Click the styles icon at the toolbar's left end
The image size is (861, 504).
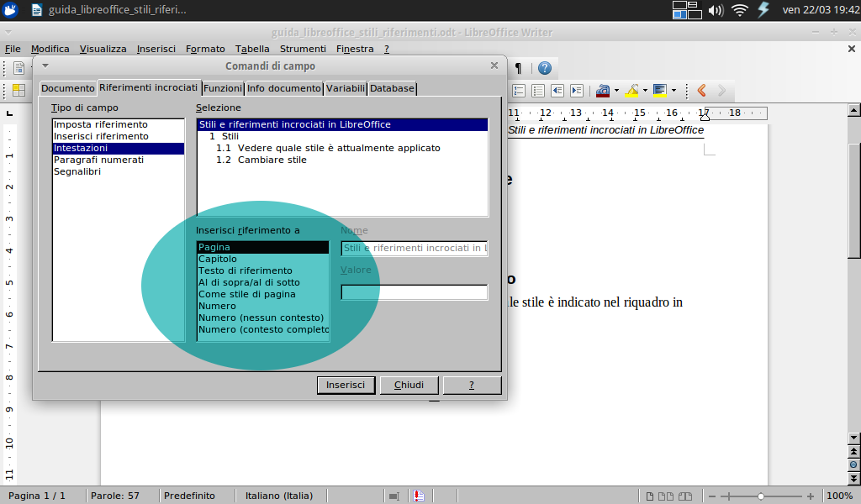tap(18, 91)
